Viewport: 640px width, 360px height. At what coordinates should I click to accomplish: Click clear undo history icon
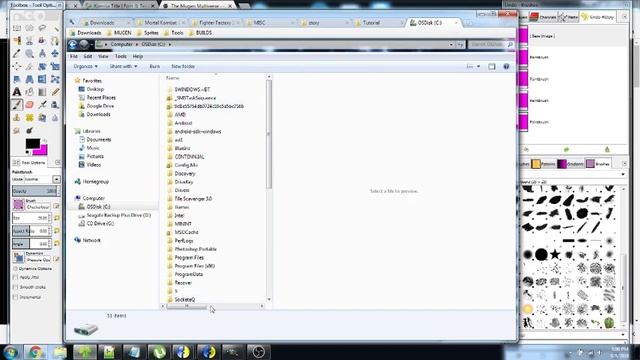pos(607,149)
